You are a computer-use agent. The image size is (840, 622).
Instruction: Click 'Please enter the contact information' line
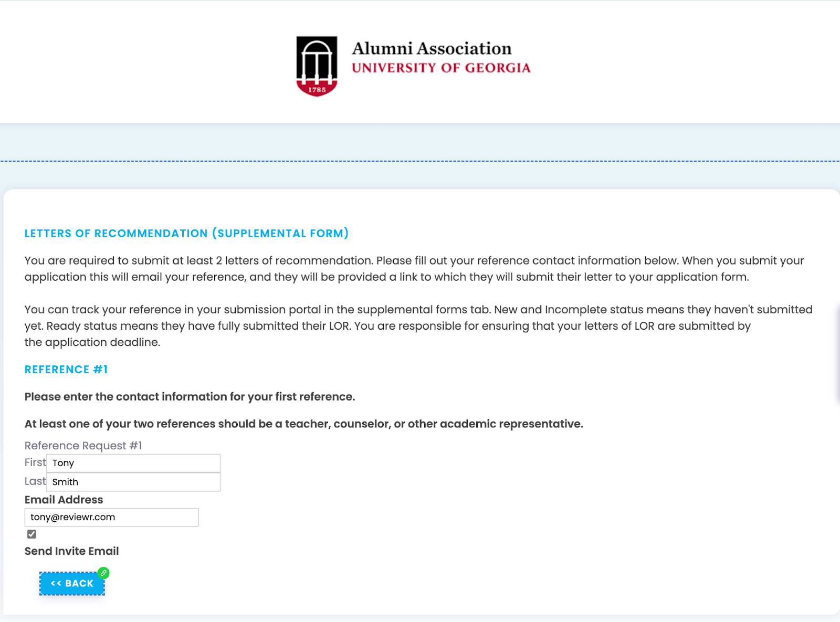point(190,397)
